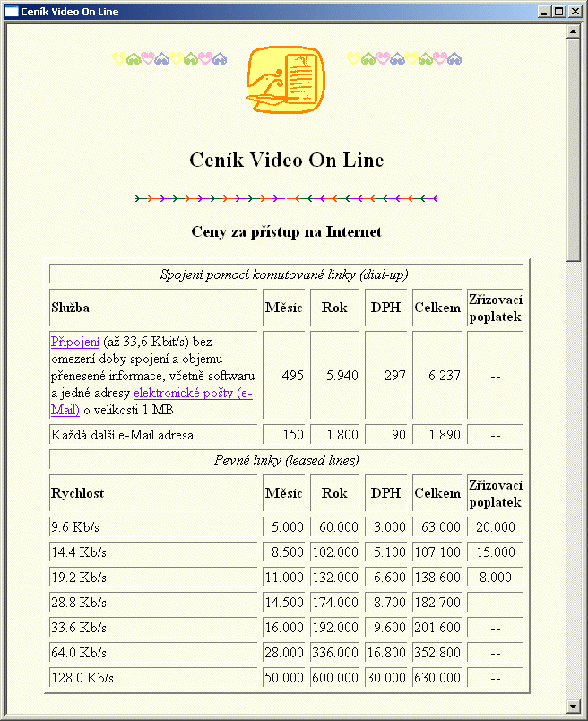The height and width of the screenshot is (721, 588).
Task: Click the hand-writing document logo image
Action: click(x=286, y=80)
